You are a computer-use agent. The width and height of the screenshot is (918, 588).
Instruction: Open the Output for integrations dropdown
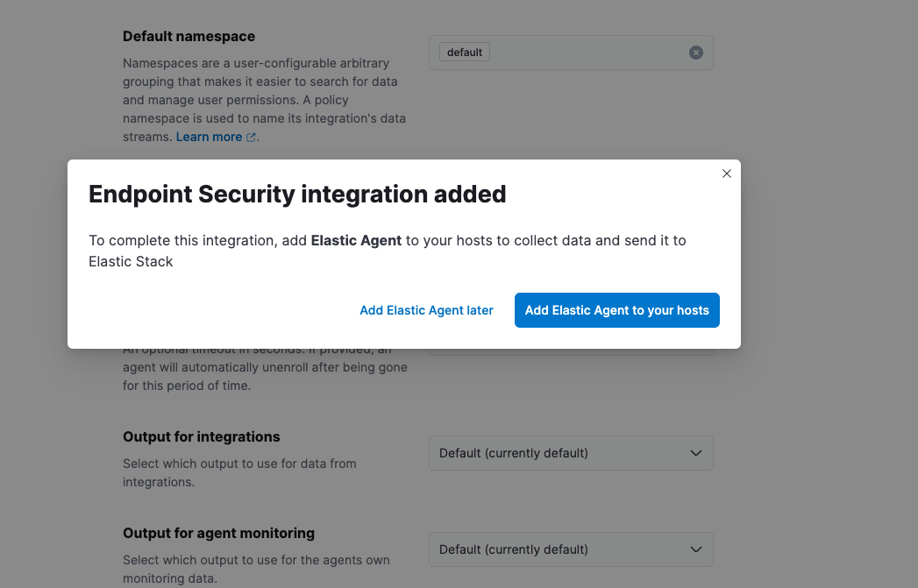tap(571, 453)
